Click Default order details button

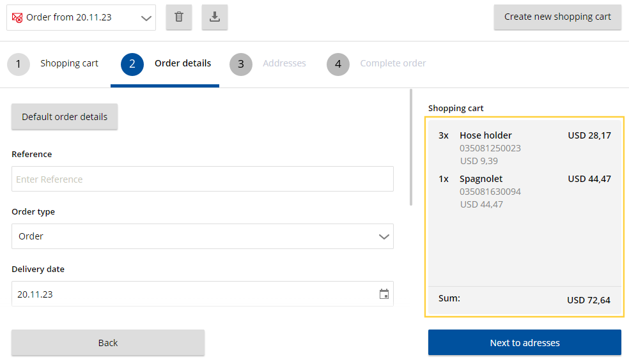pos(65,117)
